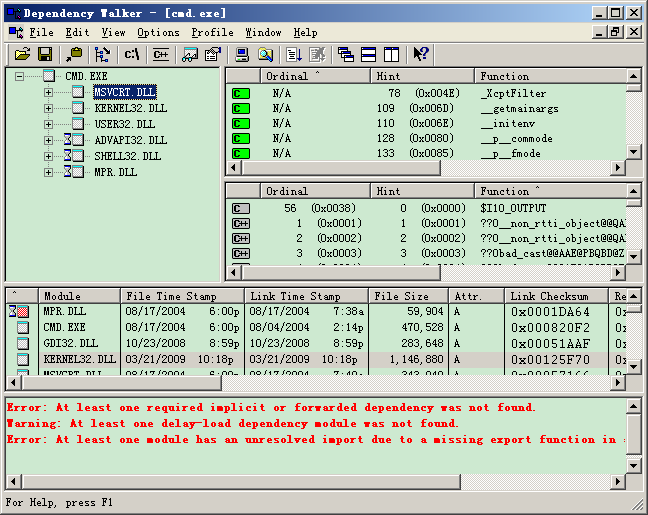Click the delay-load Warning message line
Screen dimensions: 648x515
tap(233, 424)
